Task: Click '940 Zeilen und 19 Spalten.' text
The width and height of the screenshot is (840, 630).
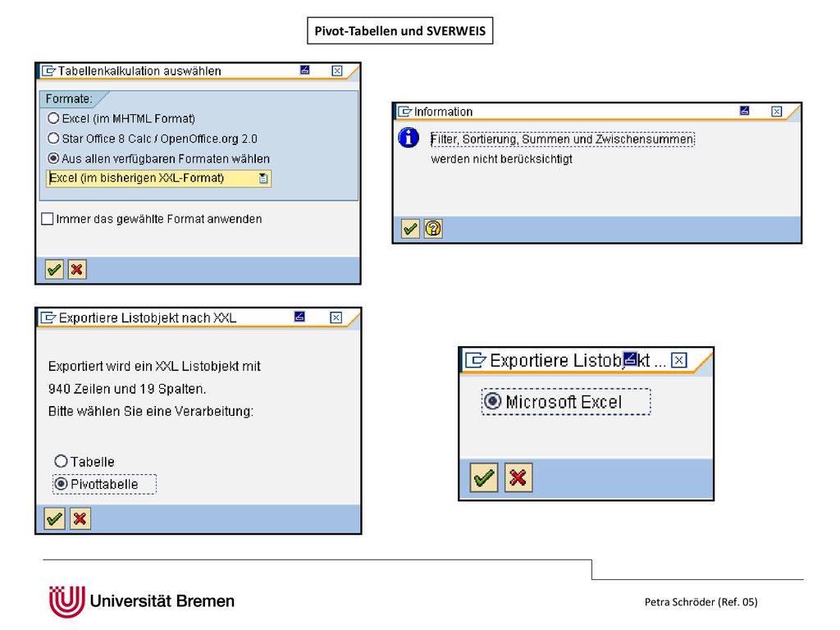Action: point(127,389)
